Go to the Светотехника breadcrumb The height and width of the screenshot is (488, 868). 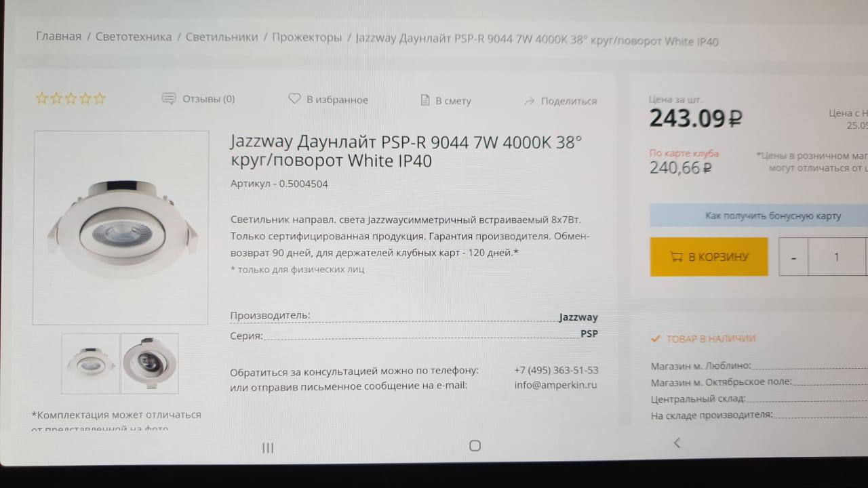click(134, 37)
